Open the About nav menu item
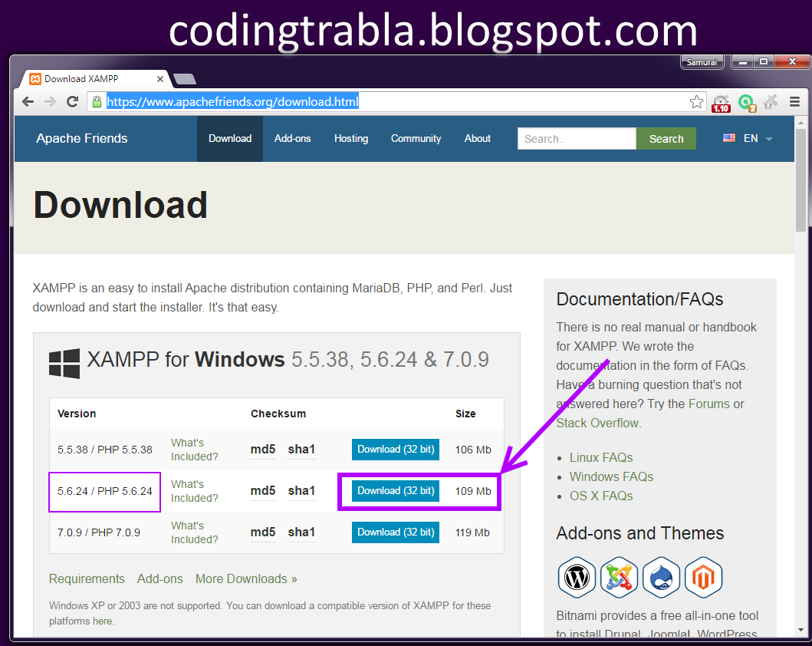 tap(478, 138)
